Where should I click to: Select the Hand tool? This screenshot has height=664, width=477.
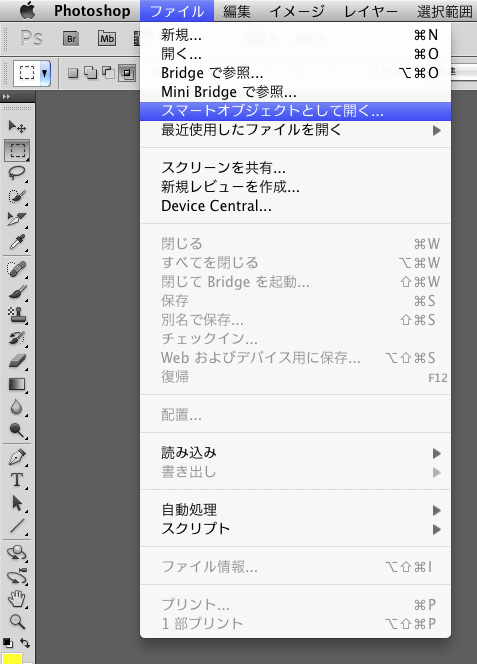(17, 599)
